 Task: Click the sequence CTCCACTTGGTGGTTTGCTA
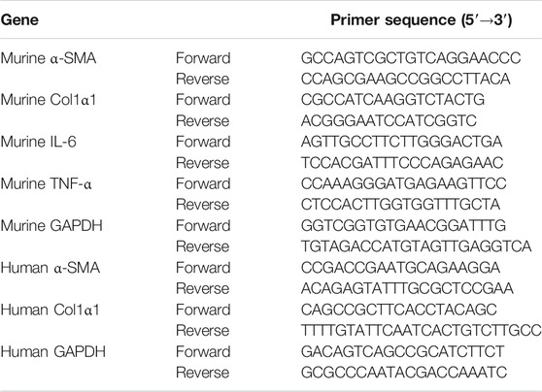coord(400,205)
